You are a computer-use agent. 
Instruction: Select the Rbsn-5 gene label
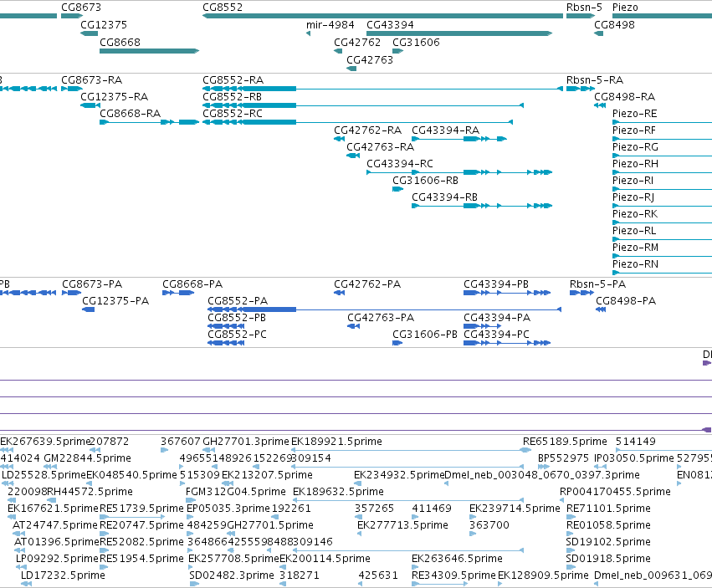pos(584,8)
